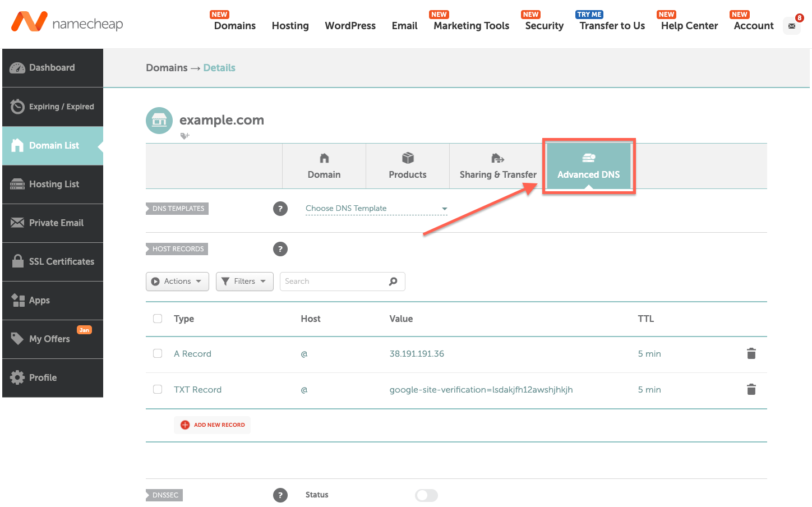Open the DNS Templates help question mark

point(280,208)
